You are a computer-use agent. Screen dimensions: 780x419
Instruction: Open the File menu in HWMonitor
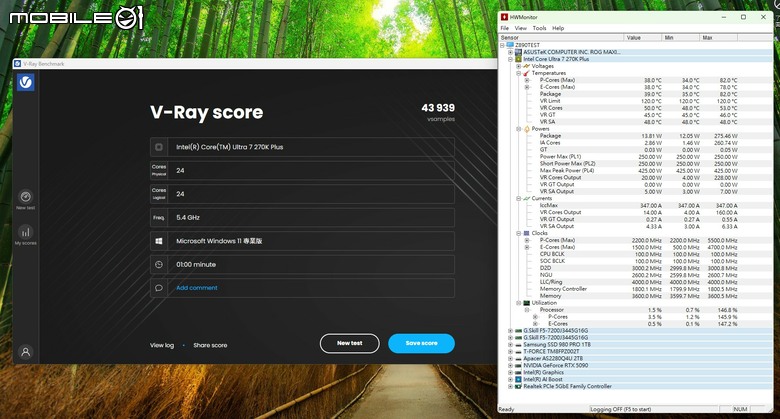click(x=504, y=28)
